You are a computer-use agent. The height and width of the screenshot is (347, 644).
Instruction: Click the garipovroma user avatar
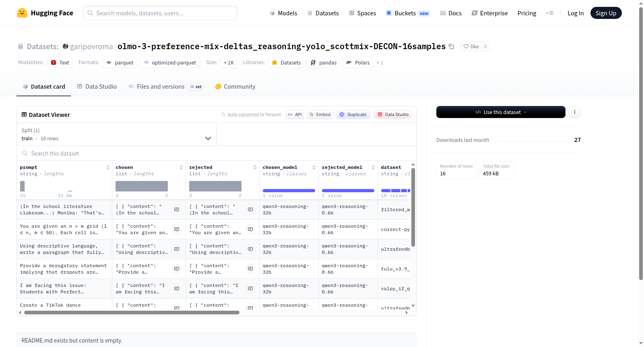coord(66,46)
